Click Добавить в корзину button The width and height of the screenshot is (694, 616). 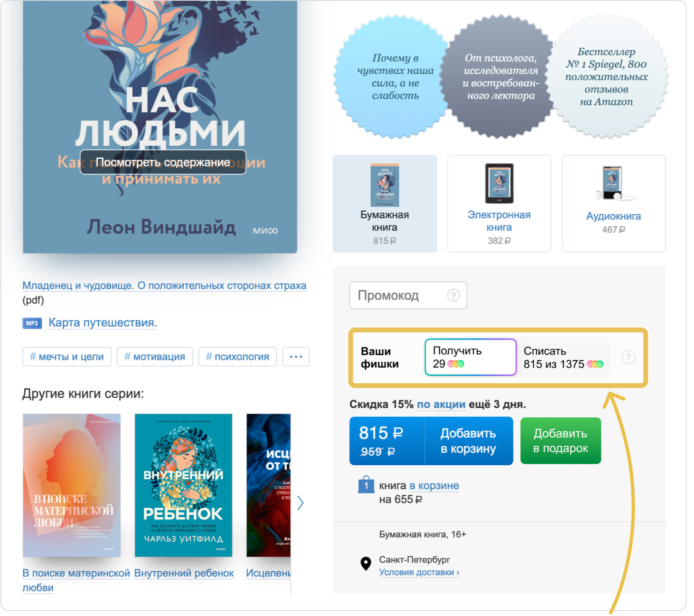(x=468, y=441)
